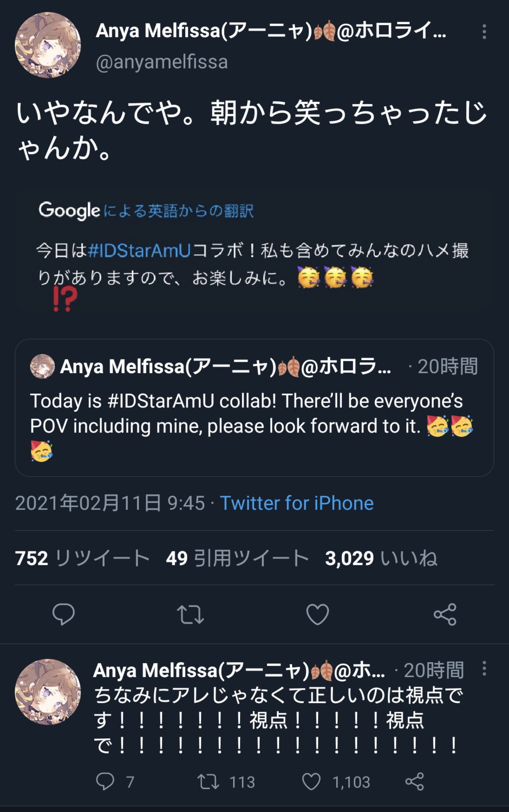The height and width of the screenshot is (812, 509).
Task: Like the follow-up tweet showing 1,103
Action: (311, 782)
